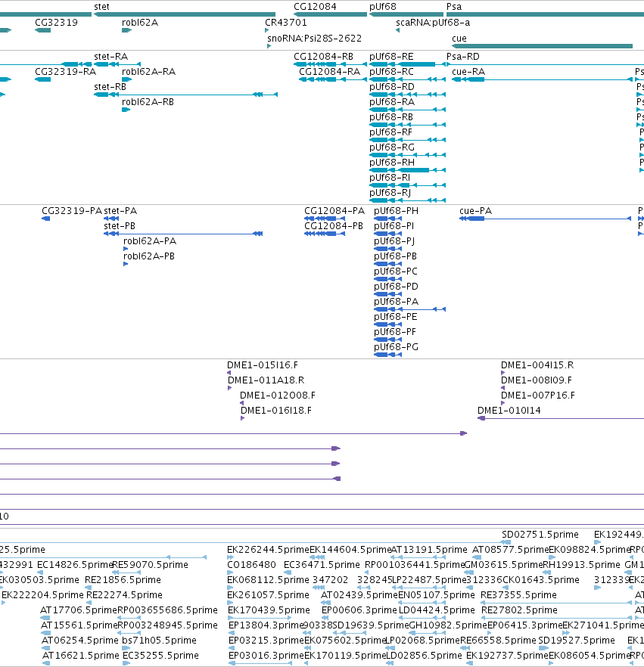This screenshot has height=667, width=644.
Task: Click protein pUf68-PE label
Action: pos(396,316)
